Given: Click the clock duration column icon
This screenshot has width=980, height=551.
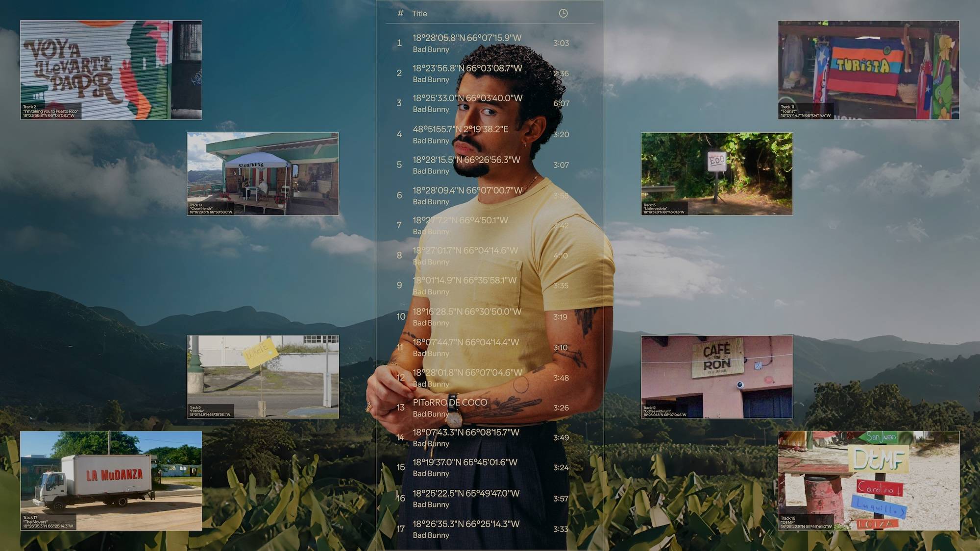Looking at the screenshot, I should click(x=563, y=13).
